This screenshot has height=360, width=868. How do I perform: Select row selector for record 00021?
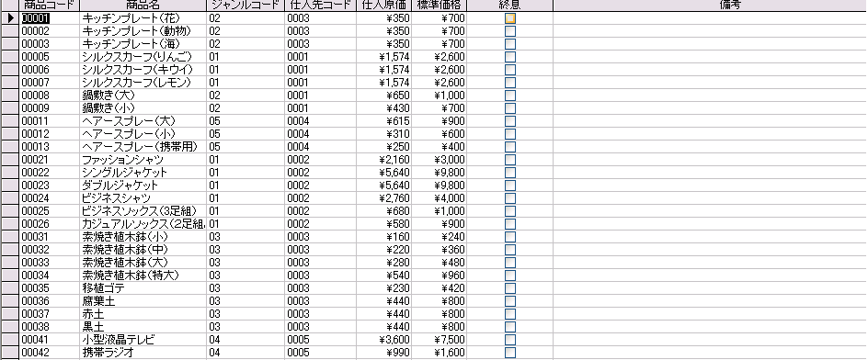pyautogui.click(x=9, y=159)
